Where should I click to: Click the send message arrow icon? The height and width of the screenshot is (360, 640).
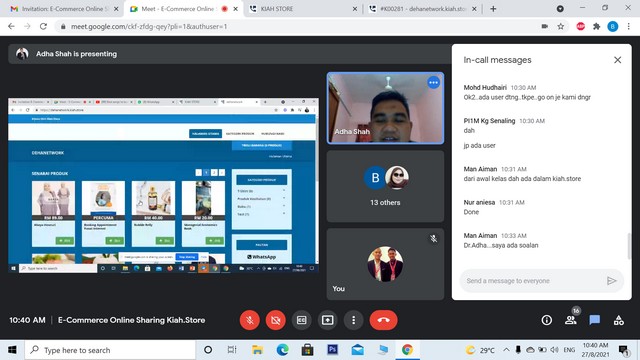click(x=611, y=281)
